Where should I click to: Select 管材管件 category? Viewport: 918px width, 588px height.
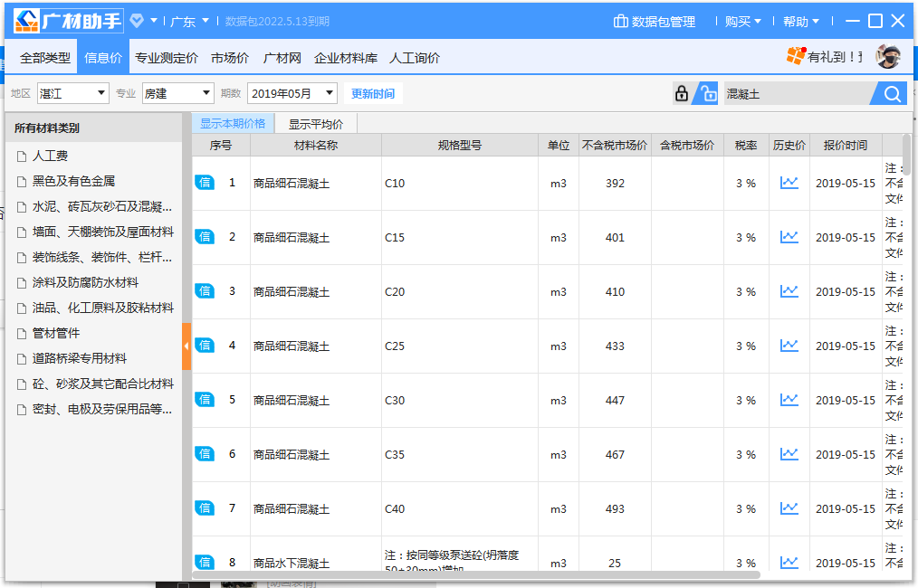click(x=55, y=333)
